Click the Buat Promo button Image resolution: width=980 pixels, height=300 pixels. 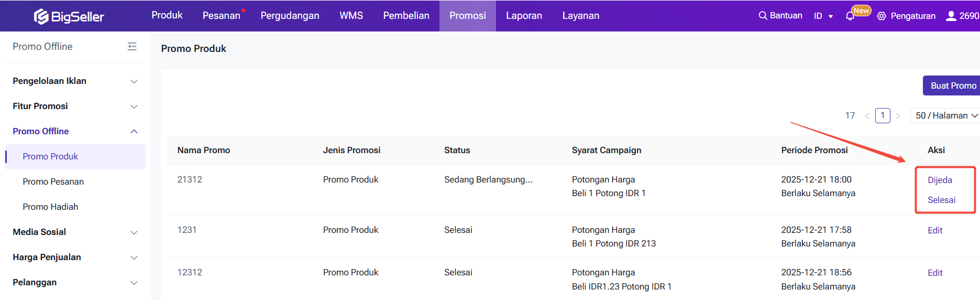952,85
